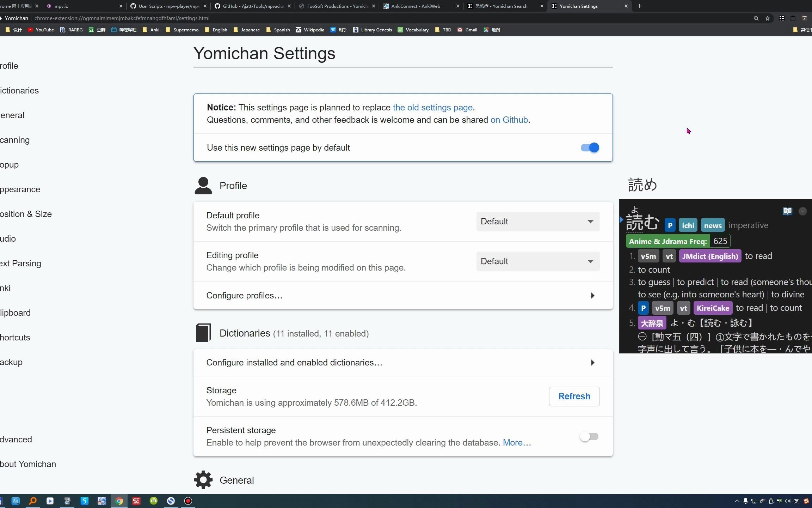Image resolution: width=812 pixels, height=508 pixels.
Task: Expand Configure profiles expander
Action: tap(593, 296)
